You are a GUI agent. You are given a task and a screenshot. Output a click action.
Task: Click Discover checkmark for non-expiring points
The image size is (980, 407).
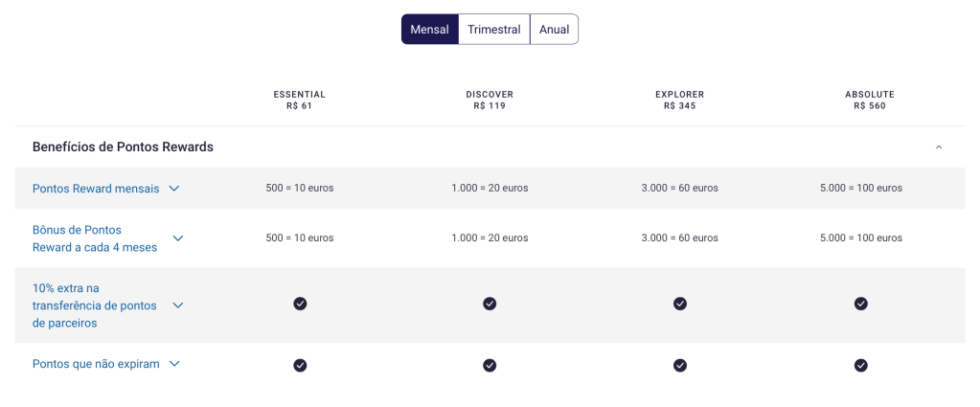pyautogui.click(x=490, y=365)
